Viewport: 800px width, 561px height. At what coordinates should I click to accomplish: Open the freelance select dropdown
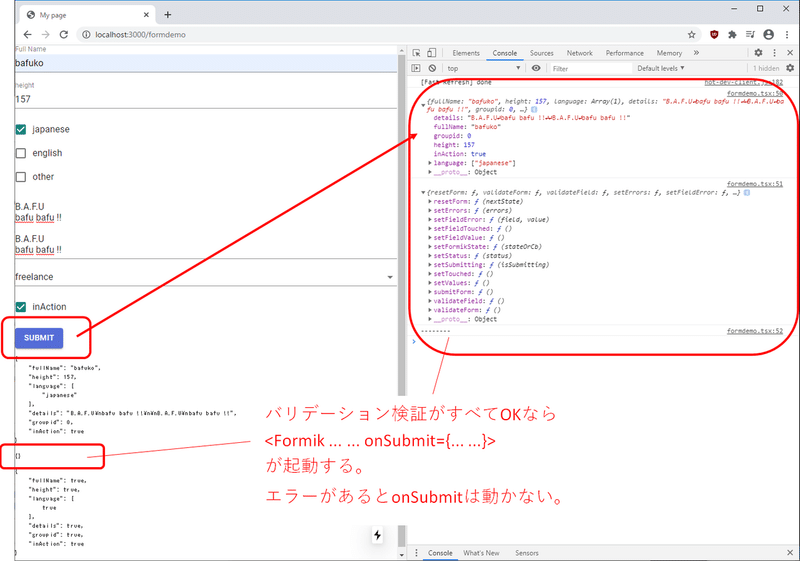pyautogui.click(x=206, y=277)
